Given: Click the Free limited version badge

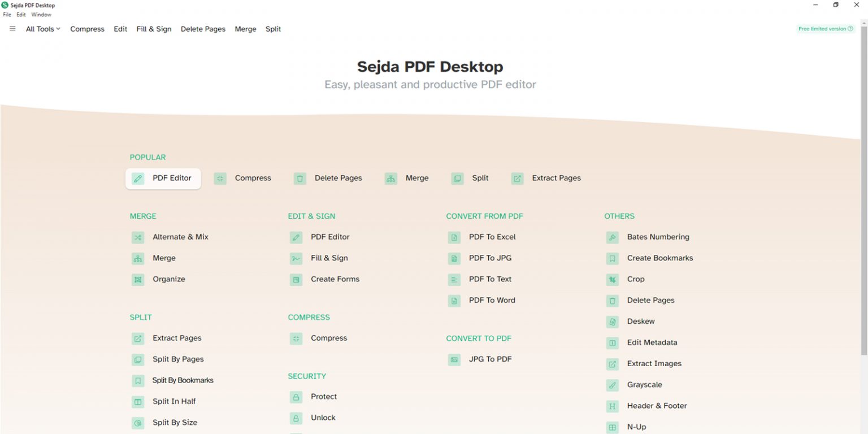Looking at the screenshot, I should (x=825, y=29).
